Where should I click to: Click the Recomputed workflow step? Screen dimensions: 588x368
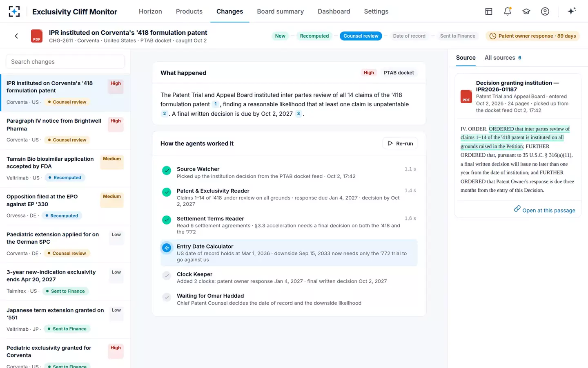point(314,36)
